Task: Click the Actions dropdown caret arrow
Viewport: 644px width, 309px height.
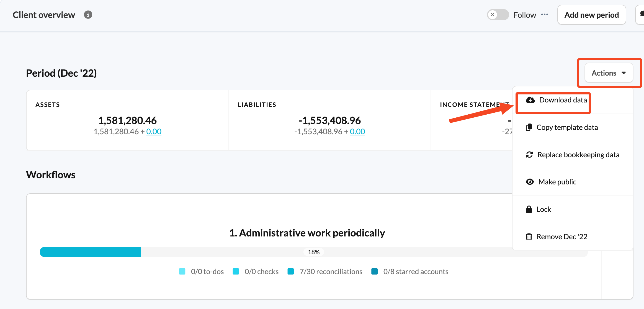Action: pyautogui.click(x=624, y=73)
